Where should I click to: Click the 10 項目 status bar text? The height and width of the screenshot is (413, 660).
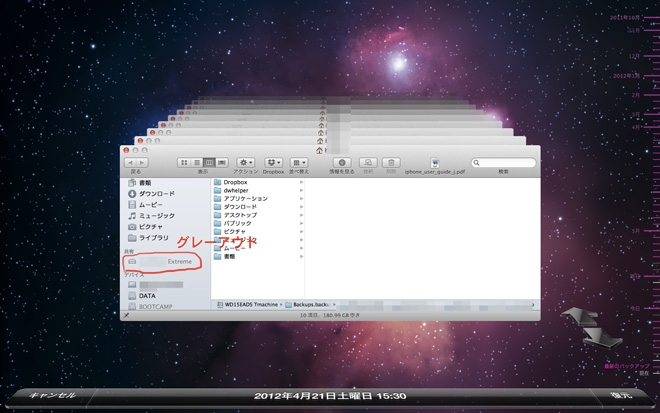tap(330, 315)
